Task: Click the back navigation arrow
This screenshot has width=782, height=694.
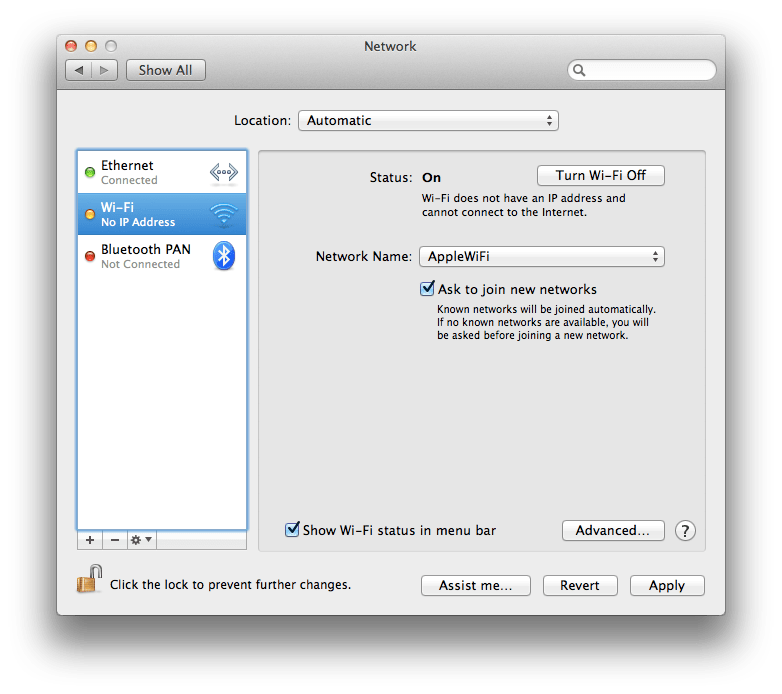Action: tap(79, 70)
